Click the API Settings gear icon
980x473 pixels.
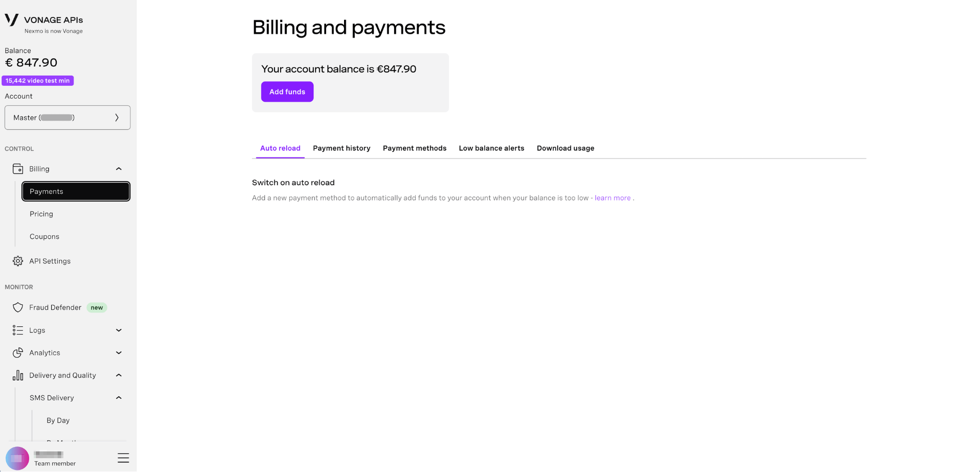tap(18, 261)
